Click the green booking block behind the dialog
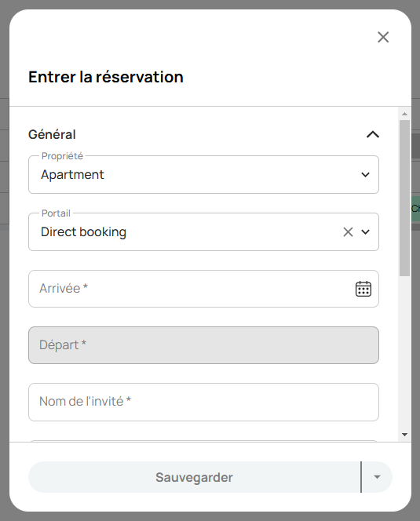 coord(415,209)
